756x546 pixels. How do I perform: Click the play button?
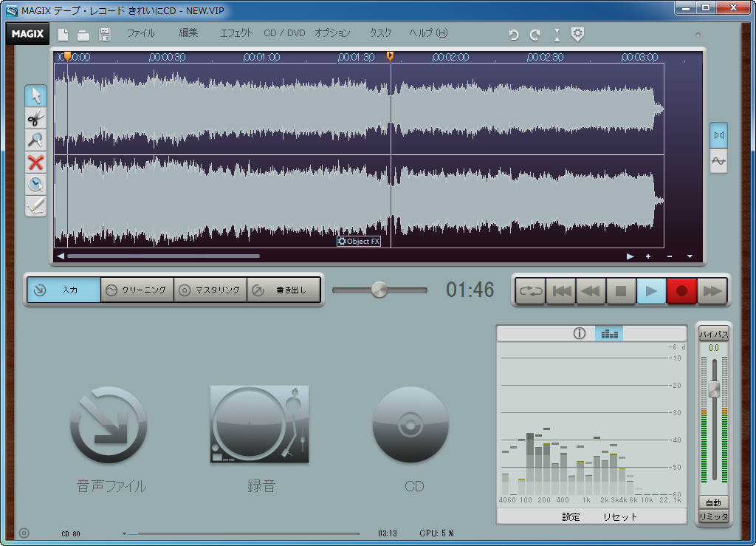[651, 291]
